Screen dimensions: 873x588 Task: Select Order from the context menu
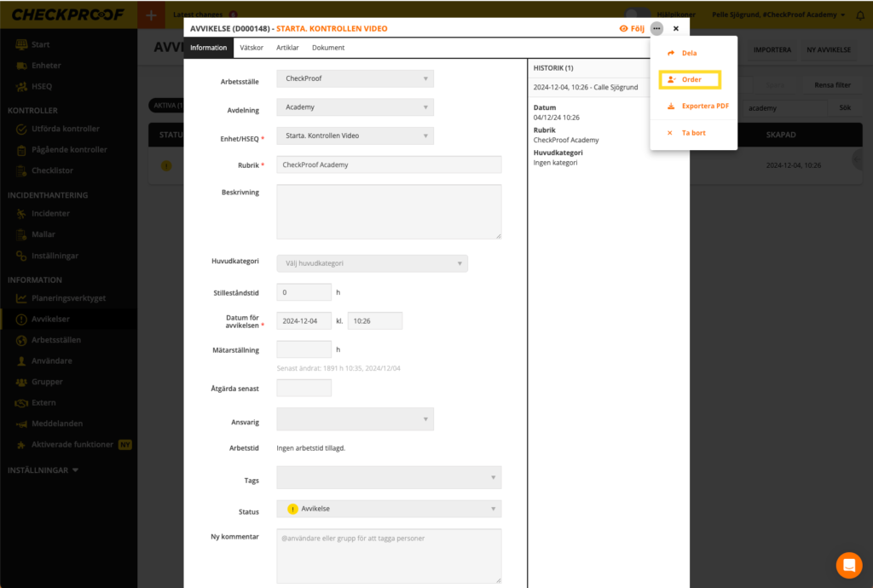pos(691,79)
